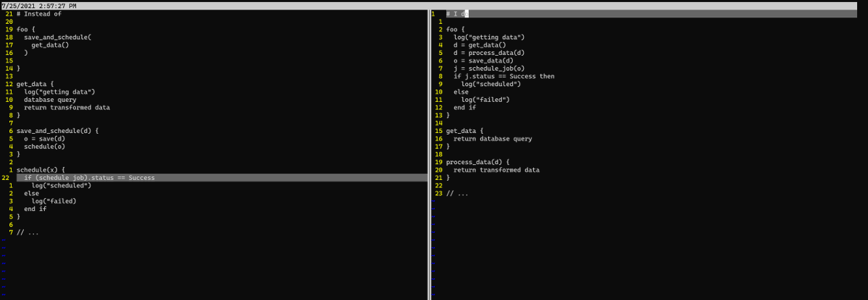868x300 pixels.
Task: Click 'return transformed data' in left pane
Action: pos(67,108)
